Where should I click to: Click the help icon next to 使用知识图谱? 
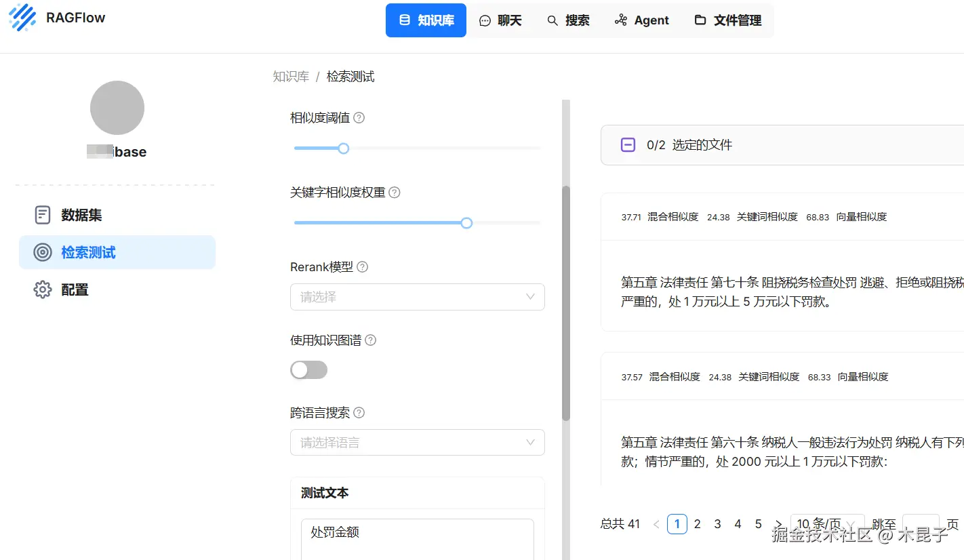(371, 340)
